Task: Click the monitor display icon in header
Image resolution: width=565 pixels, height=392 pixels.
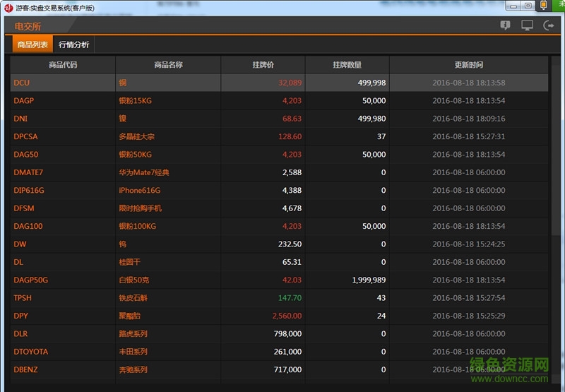Action: click(x=527, y=25)
